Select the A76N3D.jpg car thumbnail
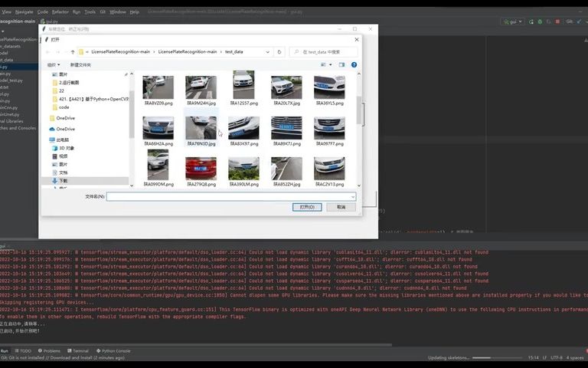 click(x=201, y=130)
